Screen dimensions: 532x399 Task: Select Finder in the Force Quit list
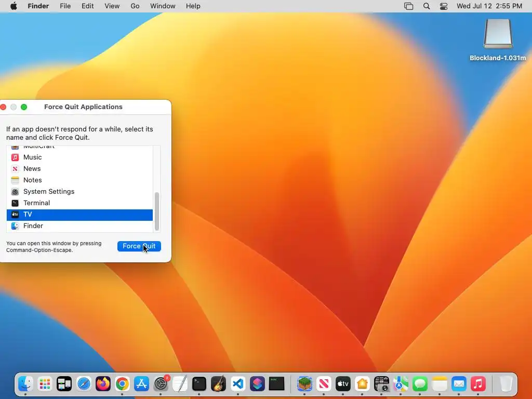click(x=79, y=225)
